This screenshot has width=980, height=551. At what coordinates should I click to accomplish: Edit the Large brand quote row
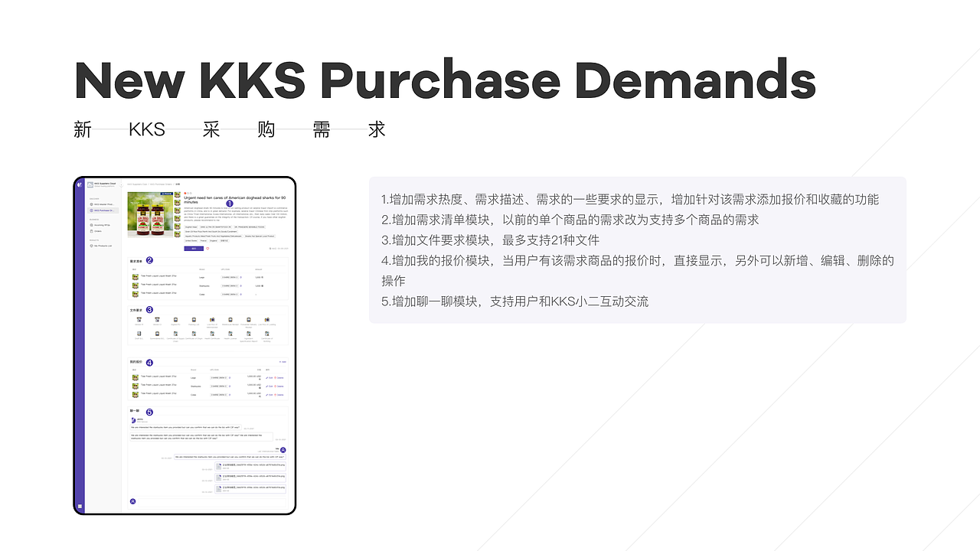(269, 377)
